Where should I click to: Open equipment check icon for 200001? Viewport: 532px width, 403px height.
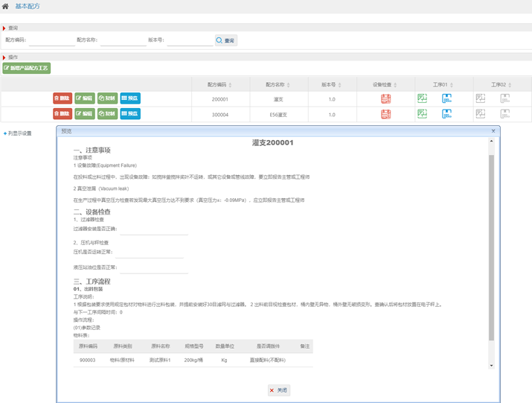[x=385, y=98]
